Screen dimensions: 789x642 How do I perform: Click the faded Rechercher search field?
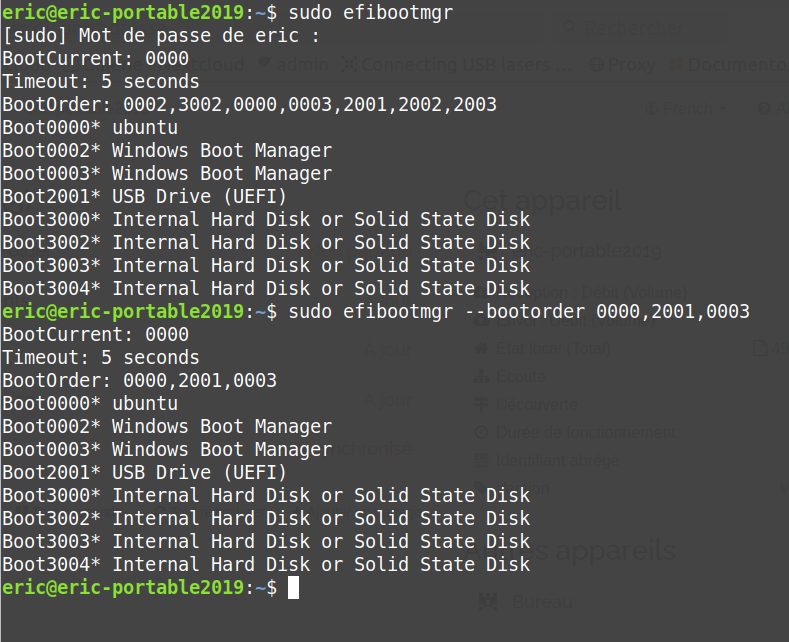pos(642,28)
